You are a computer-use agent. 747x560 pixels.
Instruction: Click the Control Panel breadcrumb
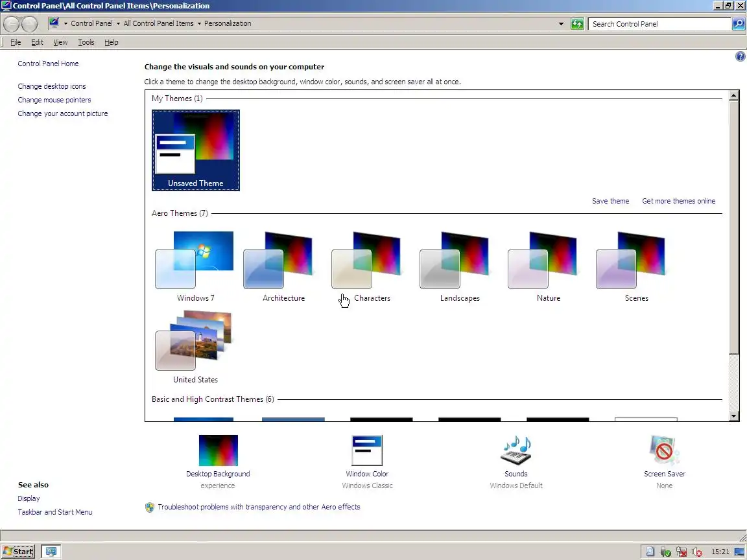(91, 23)
